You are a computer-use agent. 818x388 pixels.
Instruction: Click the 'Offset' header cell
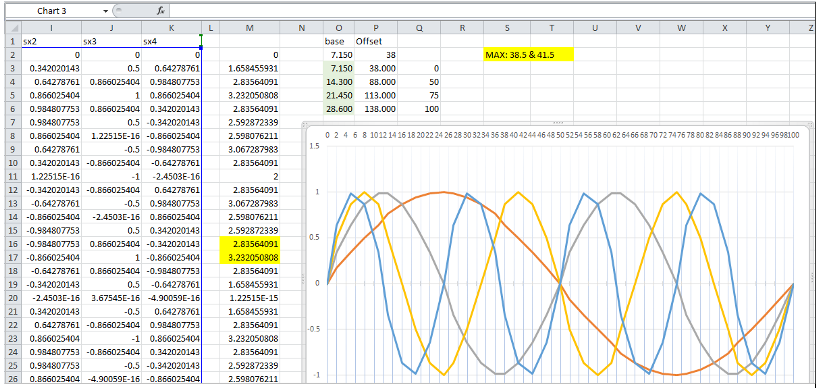[x=376, y=41]
